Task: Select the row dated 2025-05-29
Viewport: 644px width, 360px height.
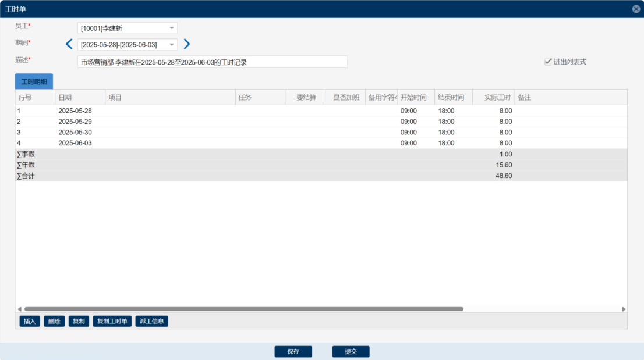Action: 75,122
